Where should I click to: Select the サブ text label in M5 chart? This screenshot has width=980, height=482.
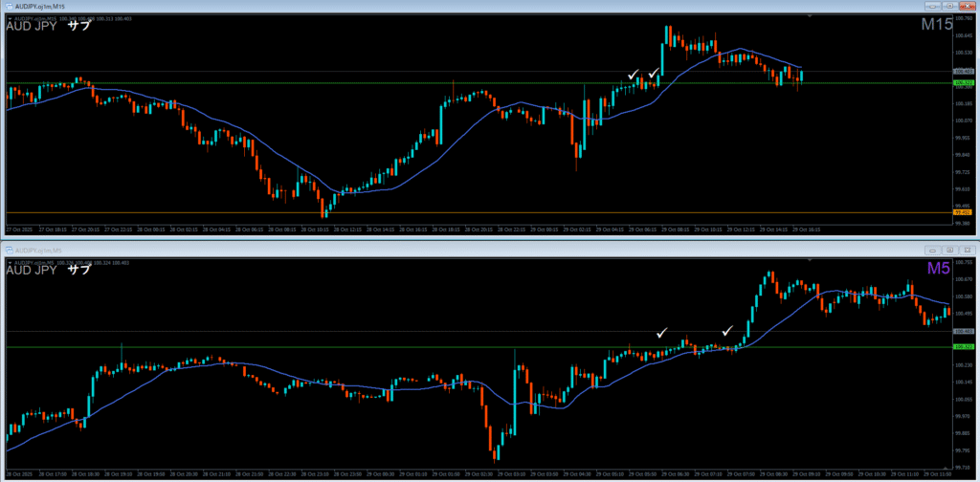pos(78,270)
